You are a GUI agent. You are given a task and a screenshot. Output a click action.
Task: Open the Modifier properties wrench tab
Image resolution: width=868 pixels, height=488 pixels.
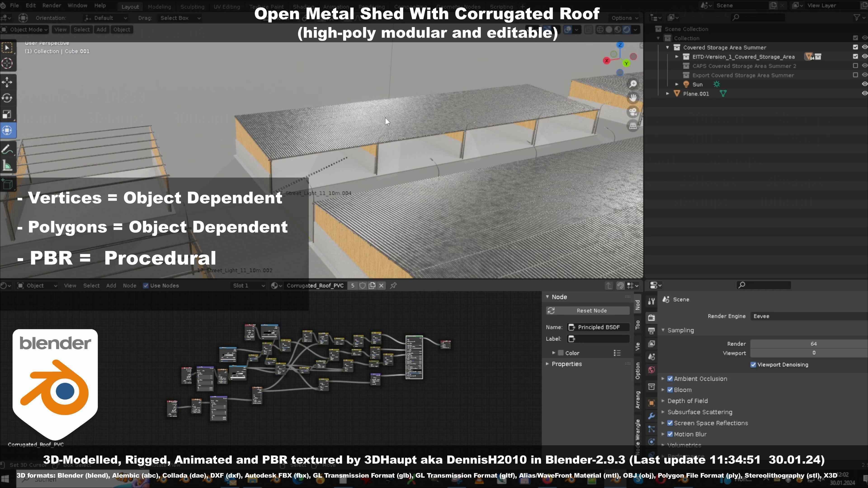click(x=651, y=416)
